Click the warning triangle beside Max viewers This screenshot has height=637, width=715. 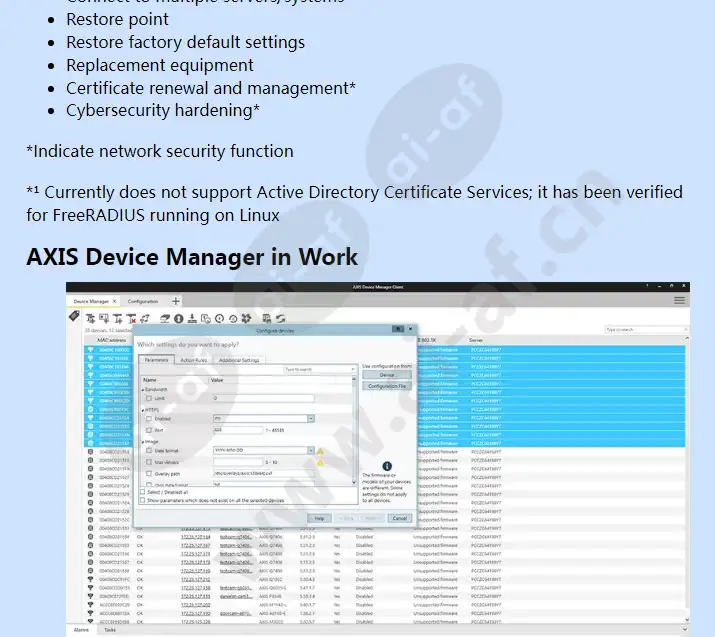[320, 463]
